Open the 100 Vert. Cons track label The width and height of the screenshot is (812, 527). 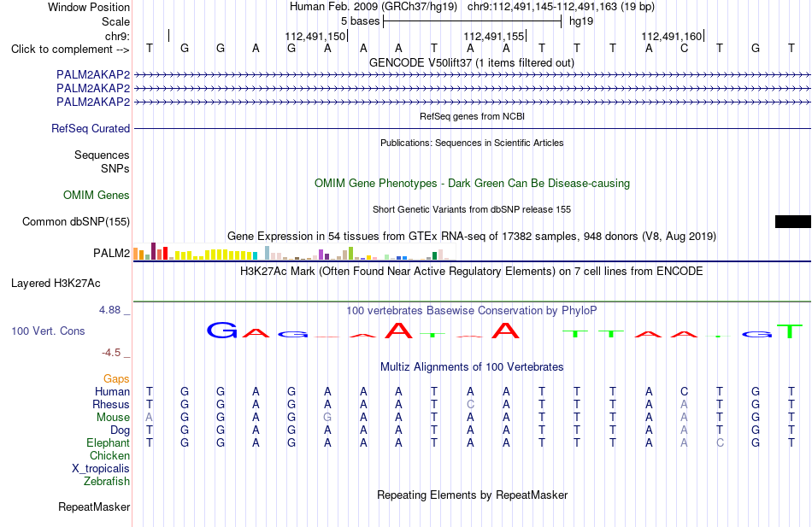[x=48, y=331]
